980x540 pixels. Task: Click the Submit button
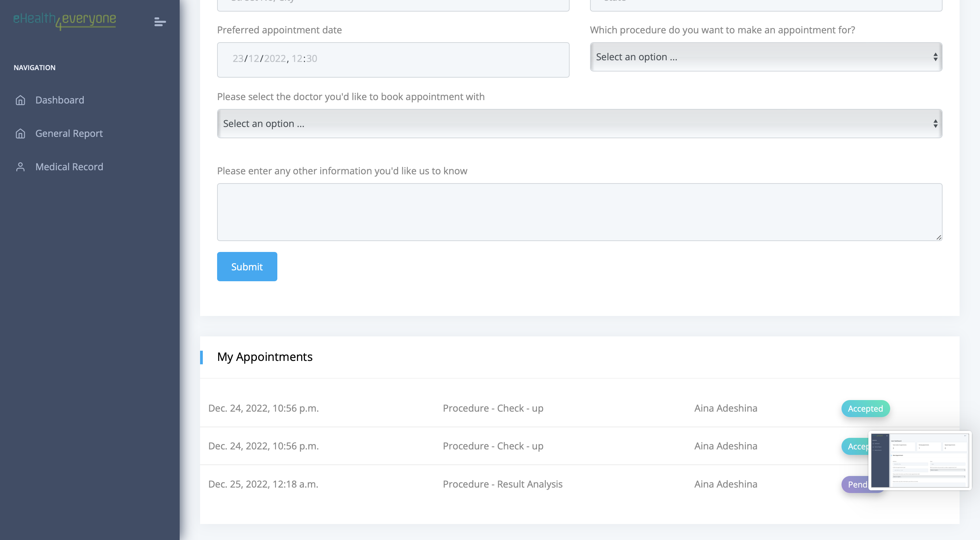(246, 266)
